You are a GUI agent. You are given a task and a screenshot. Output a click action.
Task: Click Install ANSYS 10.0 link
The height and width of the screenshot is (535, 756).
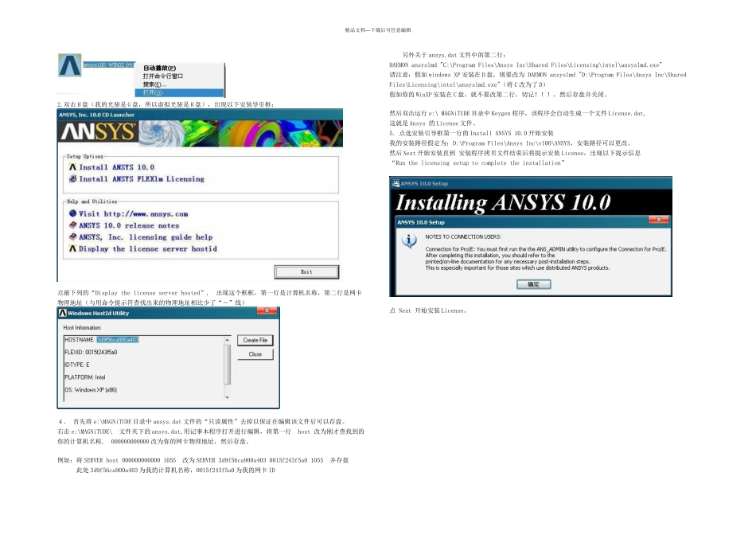[x=117, y=167]
